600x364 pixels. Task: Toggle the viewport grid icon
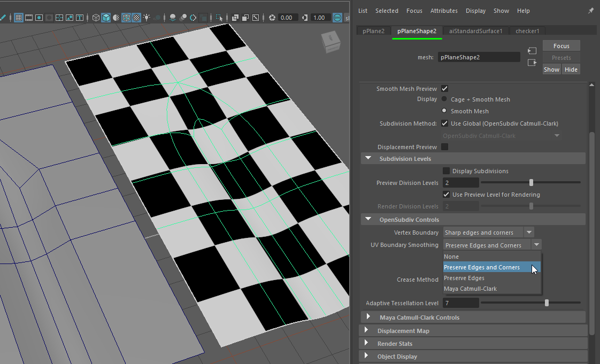point(19,18)
